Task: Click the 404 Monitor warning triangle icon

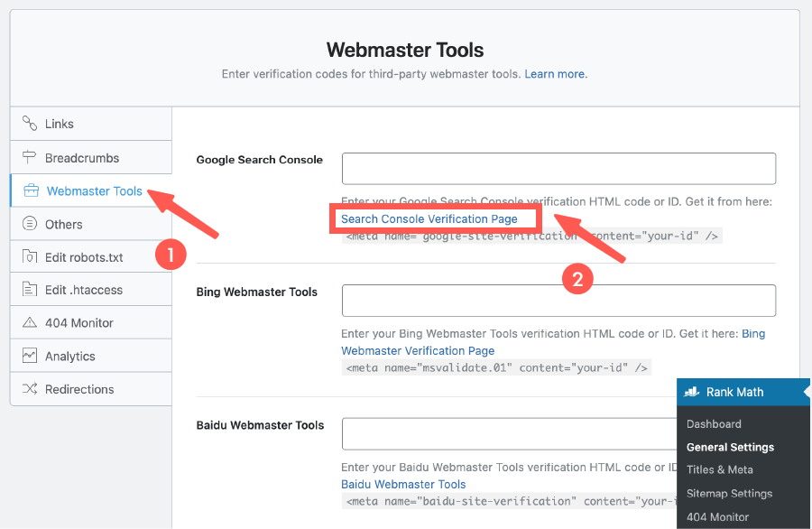Action: click(30, 323)
